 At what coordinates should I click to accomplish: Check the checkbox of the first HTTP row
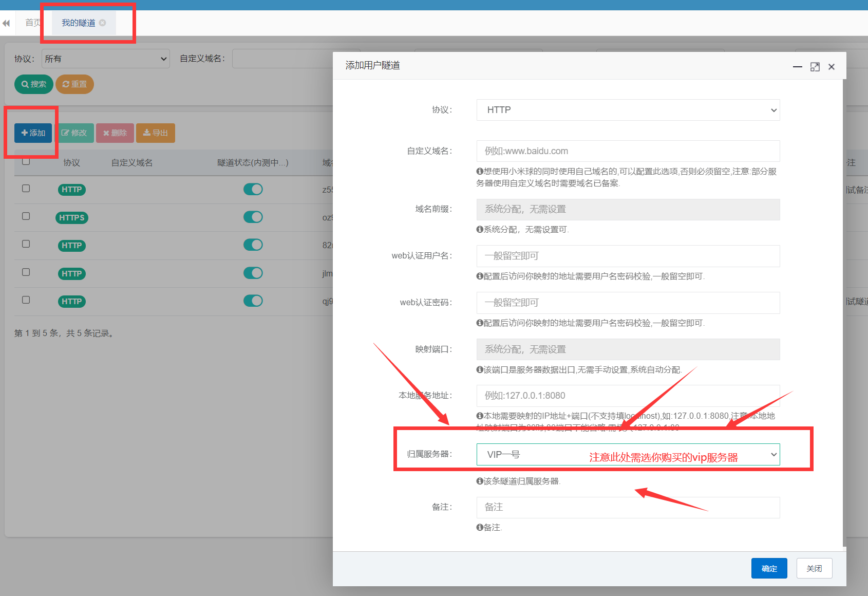(x=26, y=189)
